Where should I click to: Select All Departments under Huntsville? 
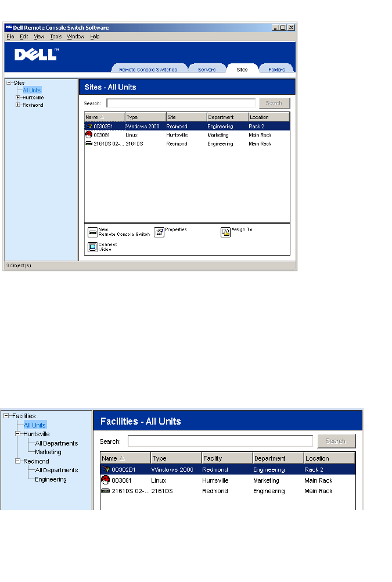point(56,443)
